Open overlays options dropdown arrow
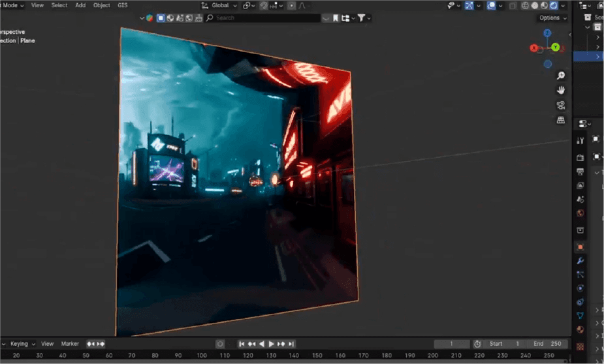The image size is (604, 364). pyautogui.click(x=500, y=5)
